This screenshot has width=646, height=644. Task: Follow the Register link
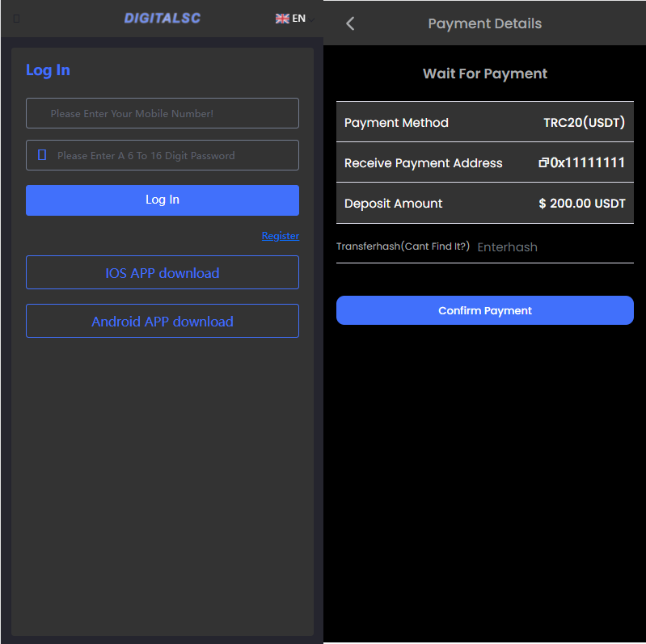[280, 236]
